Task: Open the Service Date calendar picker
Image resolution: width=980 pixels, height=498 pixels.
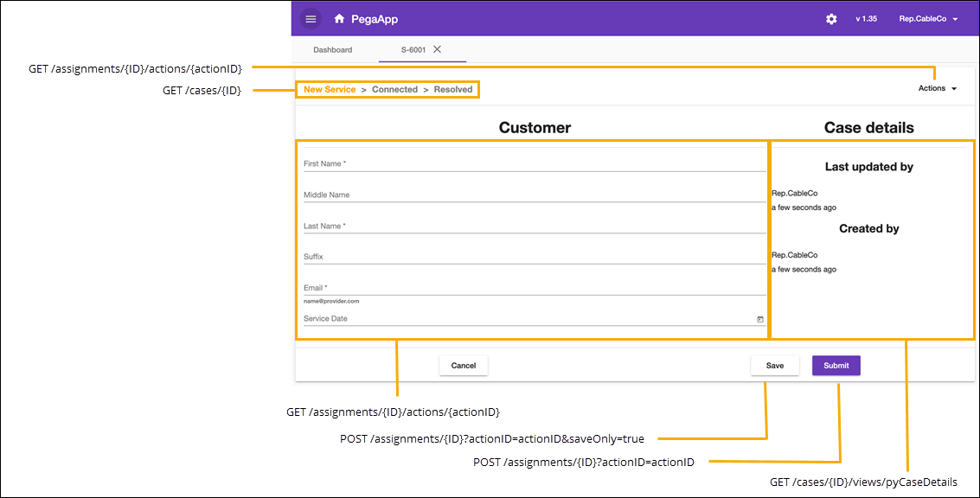Action: coord(760,319)
